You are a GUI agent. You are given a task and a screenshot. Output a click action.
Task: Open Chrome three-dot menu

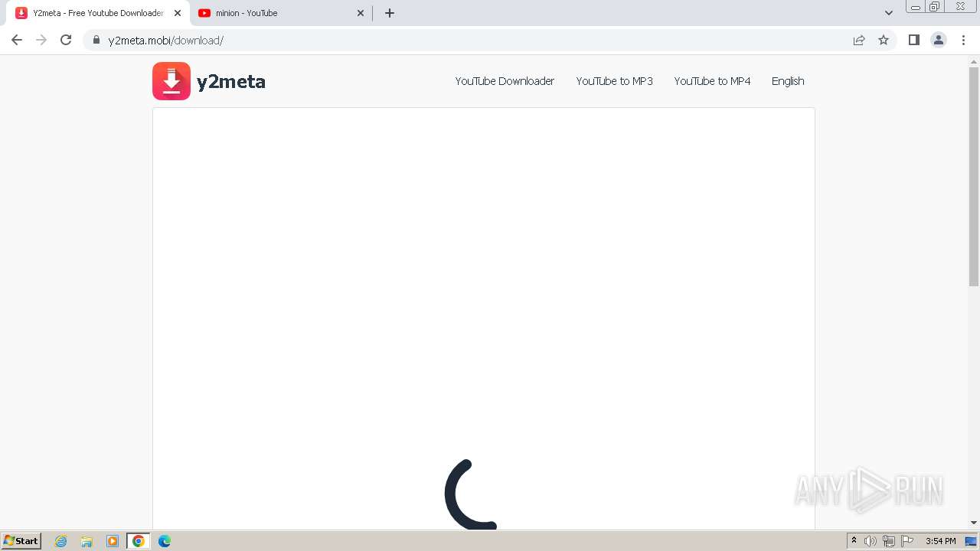pyautogui.click(x=964, y=40)
